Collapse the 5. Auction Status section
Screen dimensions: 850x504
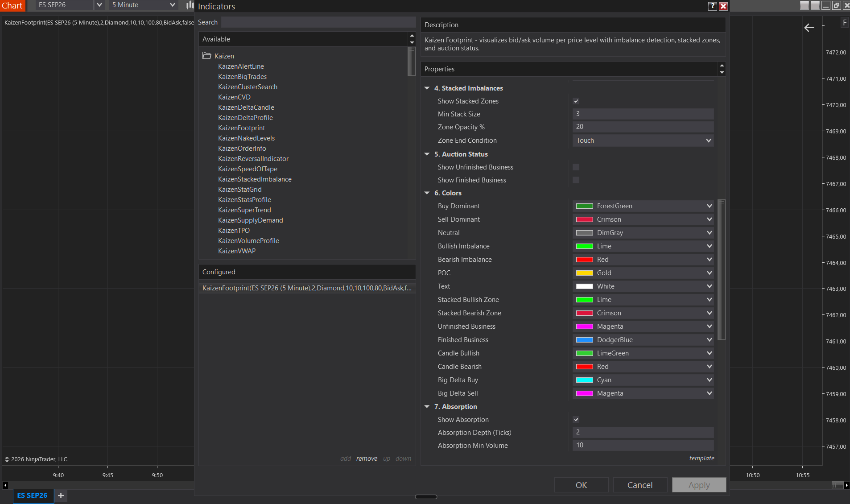click(427, 154)
